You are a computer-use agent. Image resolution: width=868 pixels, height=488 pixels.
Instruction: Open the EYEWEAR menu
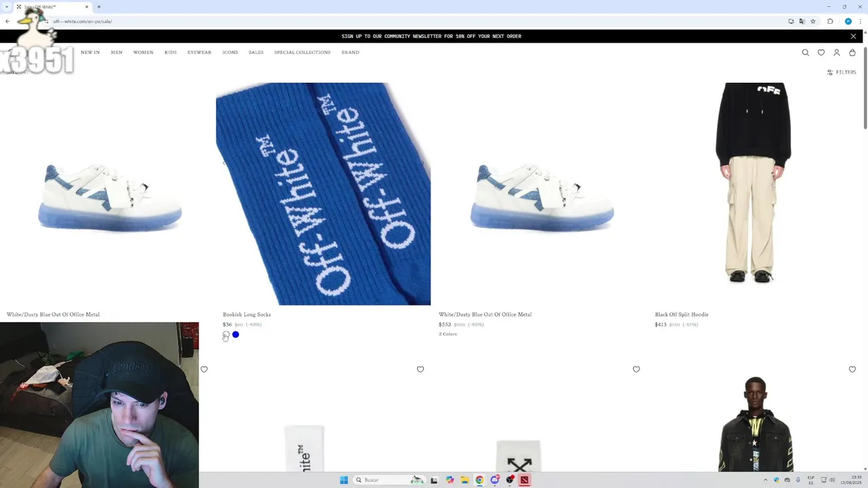[199, 52]
